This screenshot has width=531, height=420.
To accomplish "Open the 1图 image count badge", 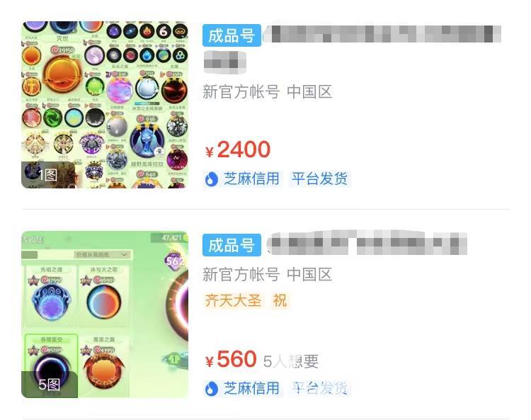I will pos(47,175).
